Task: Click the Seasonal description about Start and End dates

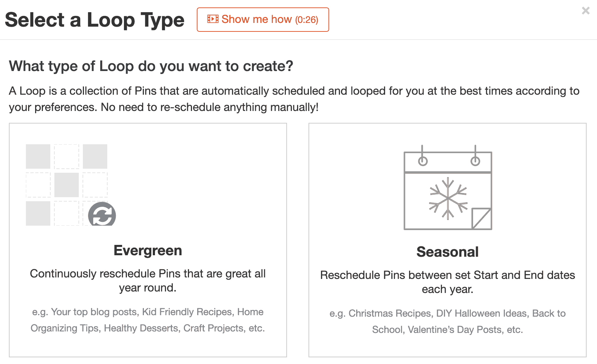Action: (448, 282)
